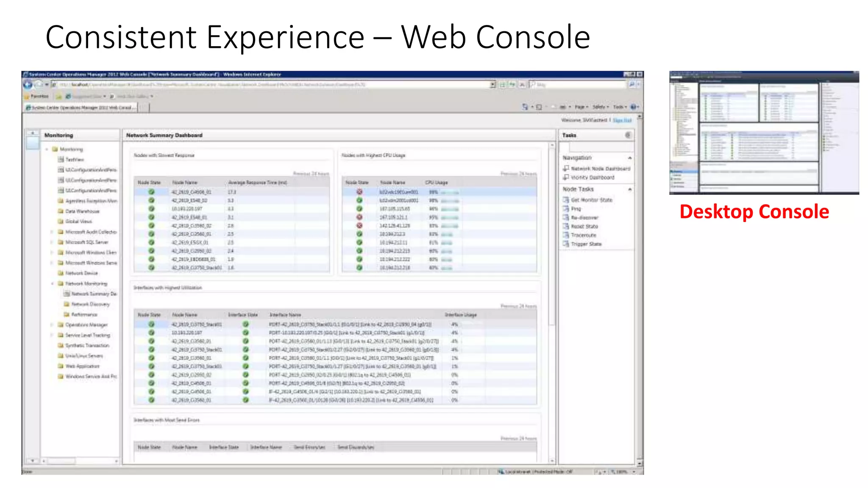
Task: Select Synthetic Transaction in monitoring tree
Action: coord(87,345)
